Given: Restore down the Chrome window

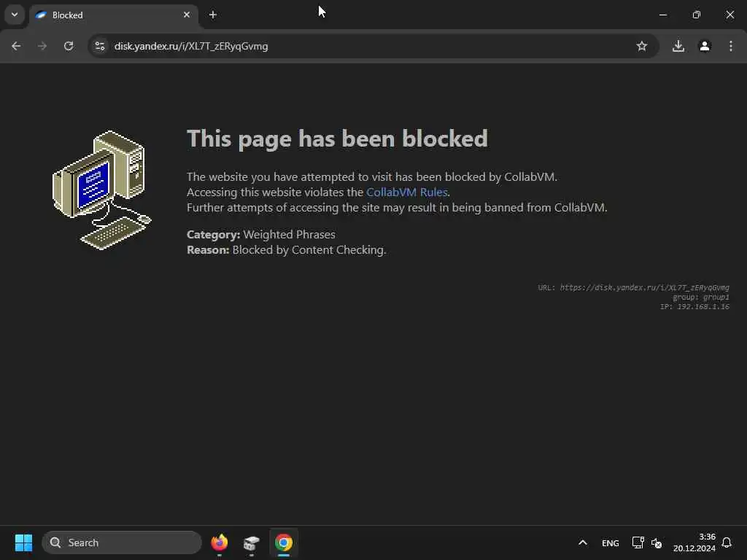Looking at the screenshot, I should (x=697, y=15).
